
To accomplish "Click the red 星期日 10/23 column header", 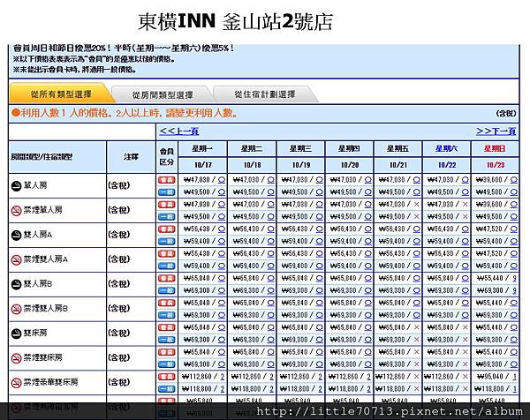I will coord(496,157).
